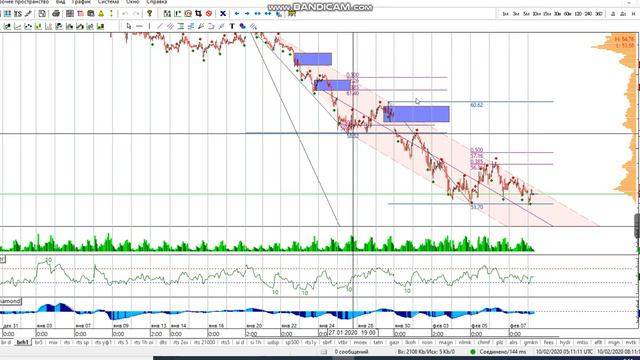This screenshot has width=640, height=360.
Task: Click the green bar chart icon in second toolbar row
Action: [100, 27]
